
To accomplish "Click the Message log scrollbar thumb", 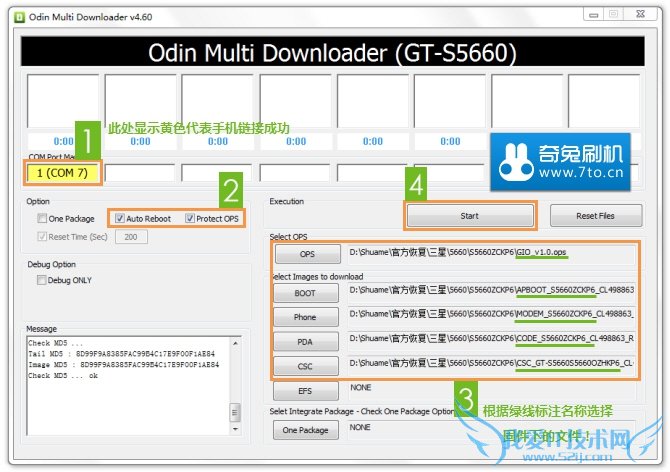I will click(x=235, y=413).
